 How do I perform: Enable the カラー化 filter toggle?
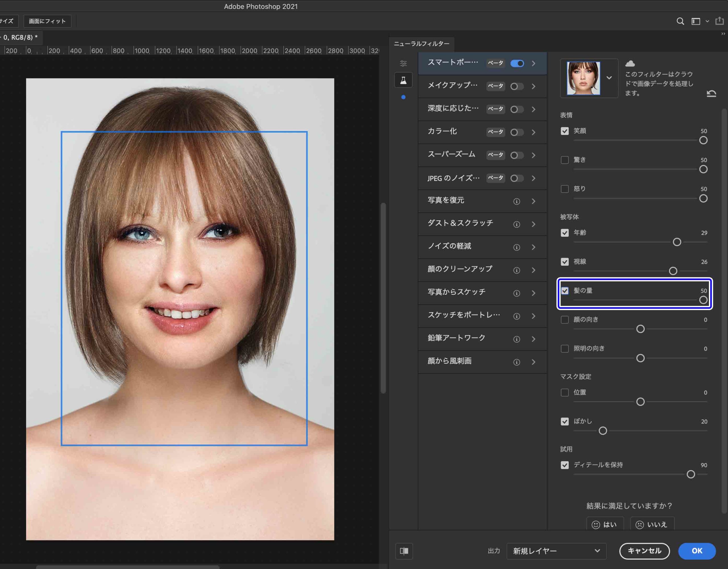pos(517,132)
